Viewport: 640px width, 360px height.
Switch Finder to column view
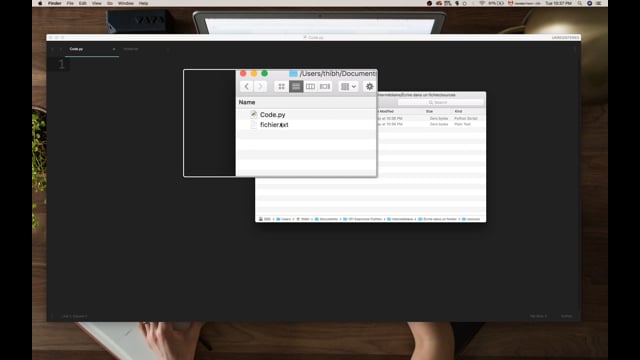tap(310, 87)
